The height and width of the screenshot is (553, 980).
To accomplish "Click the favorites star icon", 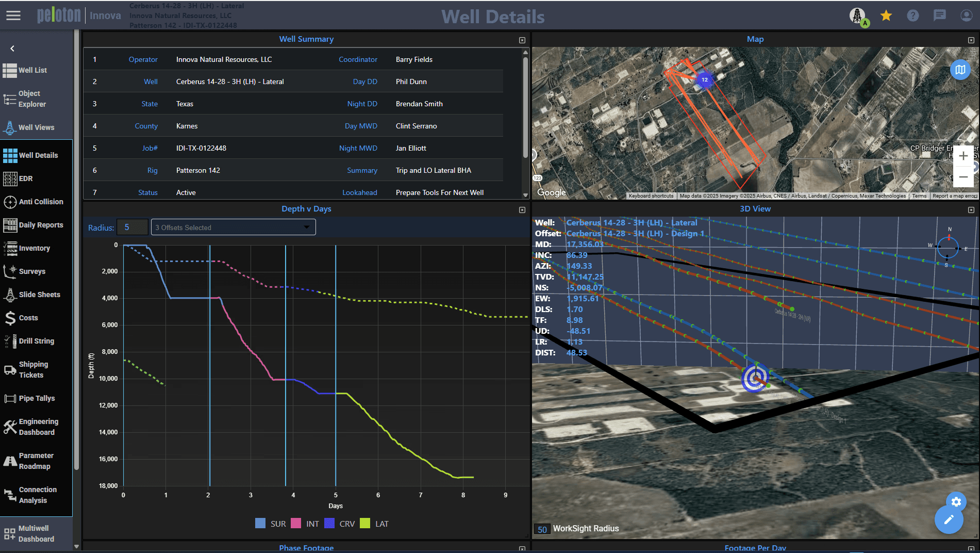I will 886,15.
